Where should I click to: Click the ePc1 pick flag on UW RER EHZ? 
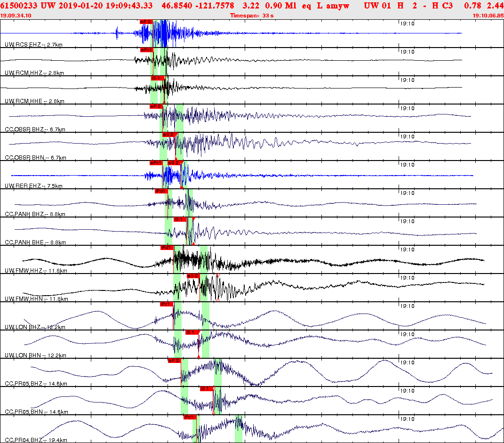coord(155,164)
